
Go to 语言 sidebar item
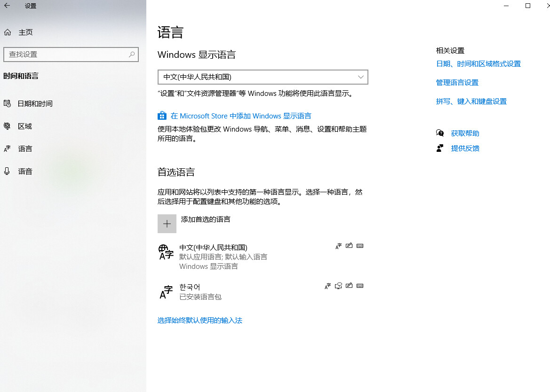click(x=25, y=149)
